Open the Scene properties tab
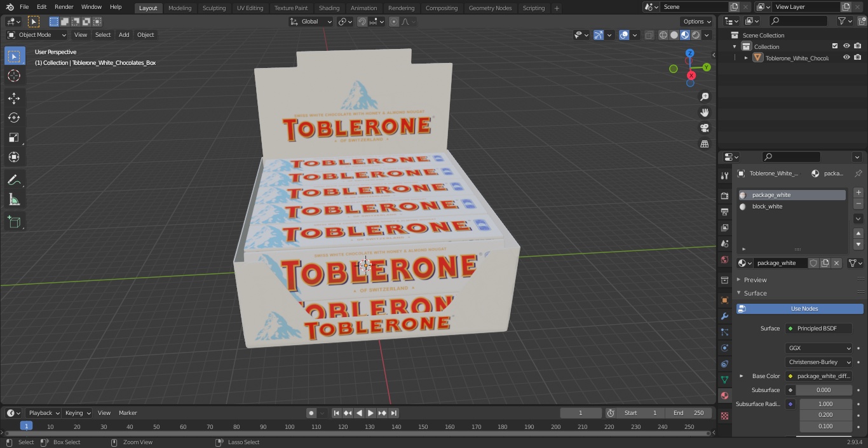The image size is (868, 448). pos(724,243)
